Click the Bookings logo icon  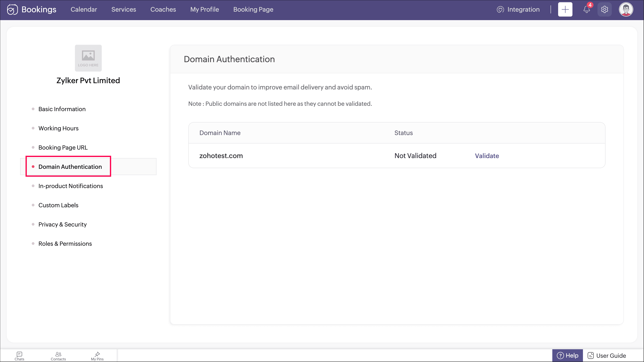click(x=12, y=9)
